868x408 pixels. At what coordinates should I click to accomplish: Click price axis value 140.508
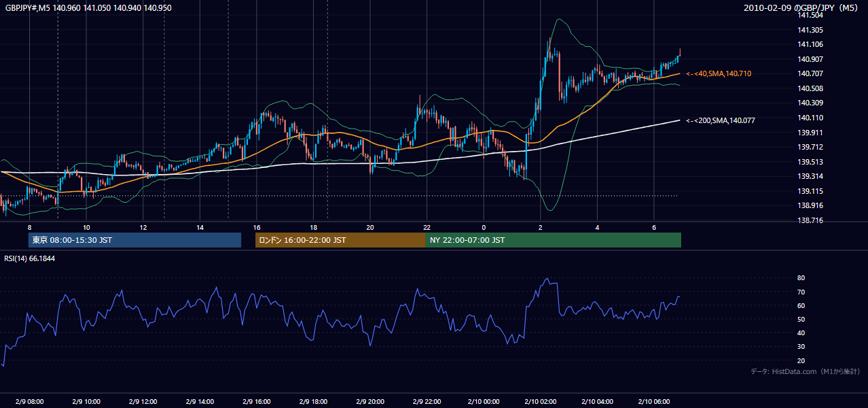click(810, 88)
